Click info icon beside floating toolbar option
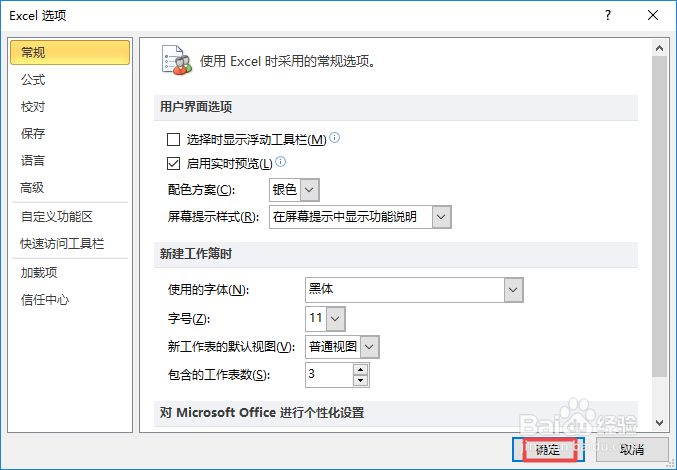Screen dimensions: 677x470 [335, 138]
